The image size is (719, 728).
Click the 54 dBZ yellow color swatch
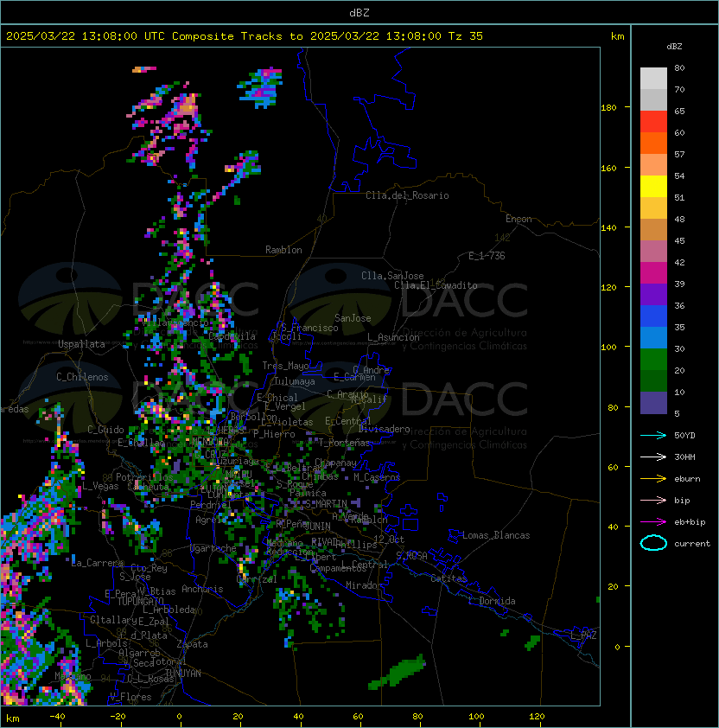pyautogui.click(x=653, y=186)
